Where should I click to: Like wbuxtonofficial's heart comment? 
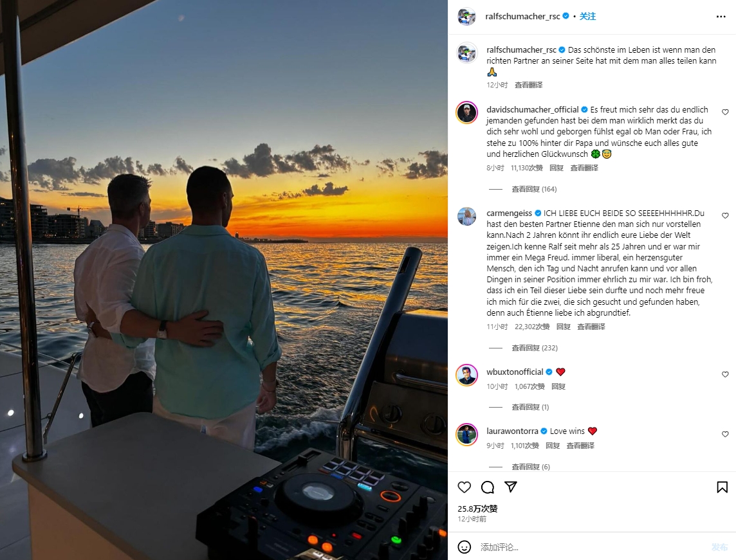(x=724, y=374)
